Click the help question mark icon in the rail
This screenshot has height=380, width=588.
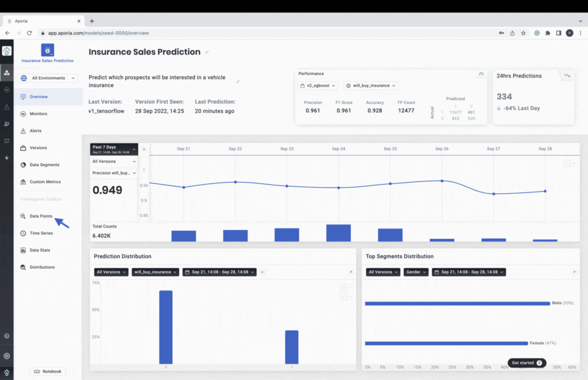pos(7,336)
